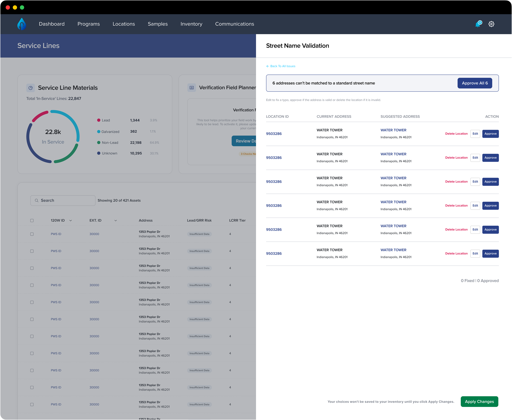Click the "0 Fixed | 0 Approved" counter
Image resolution: width=512 pixels, height=420 pixels.
[480, 281]
